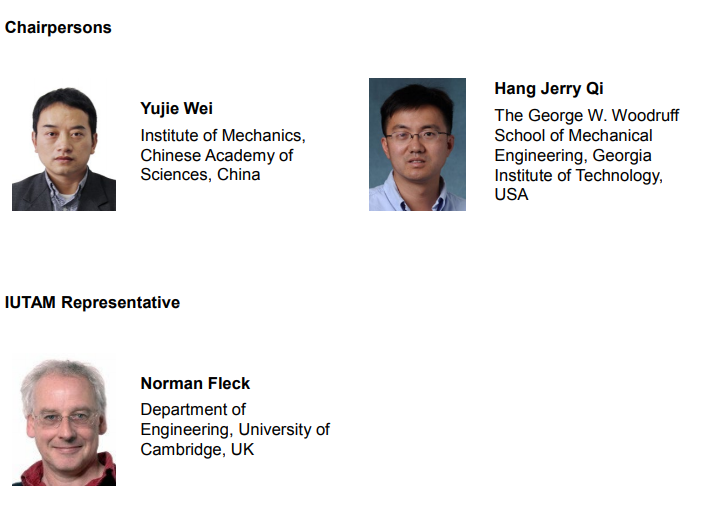Click the name Yujie Wei
This screenshot has width=701, height=507.
[x=177, y=109]
